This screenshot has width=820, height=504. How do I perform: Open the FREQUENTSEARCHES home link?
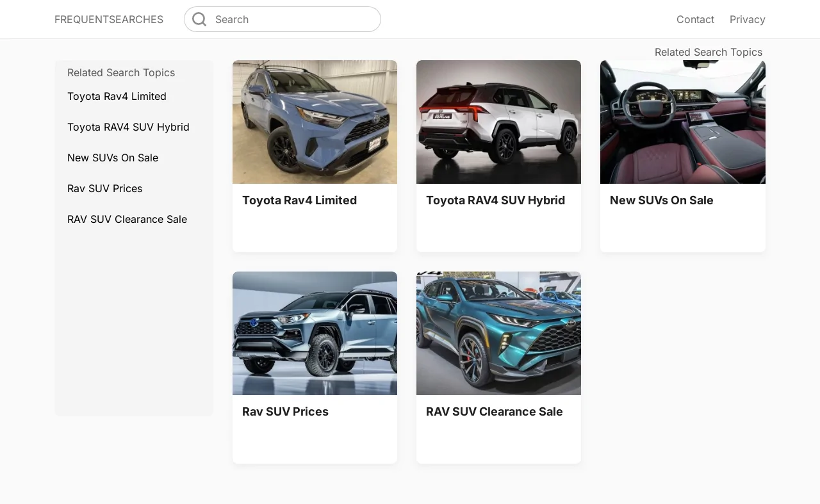(x=109, y=19)
